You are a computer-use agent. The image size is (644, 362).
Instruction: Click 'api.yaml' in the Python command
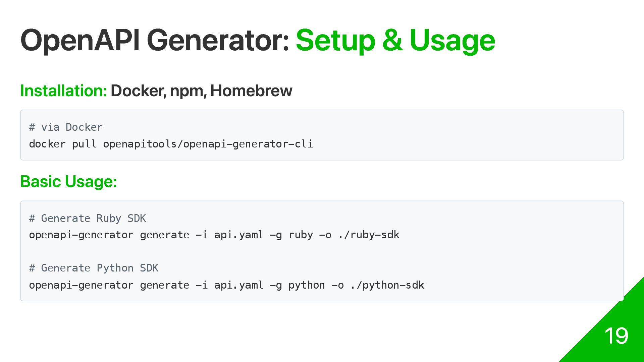pos(239,285)
